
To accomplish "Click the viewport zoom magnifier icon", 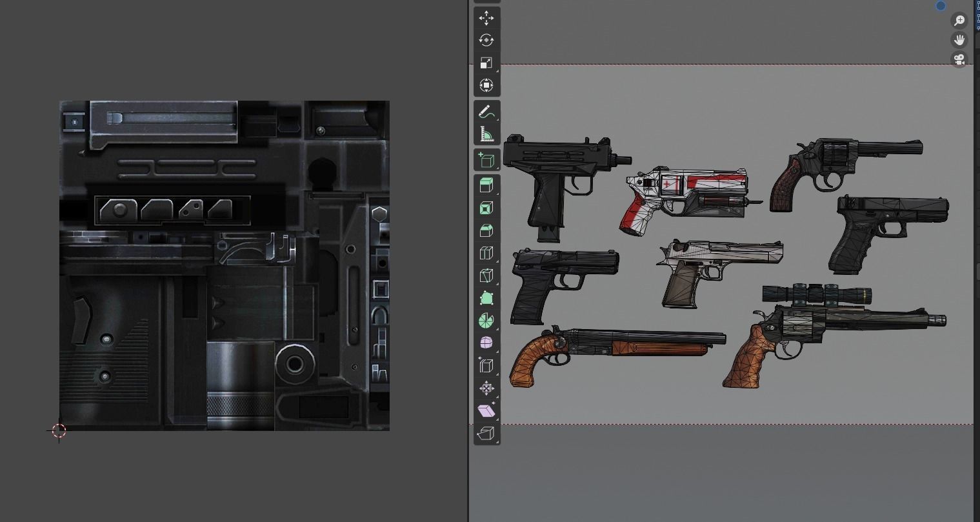I will (x=959, y=21).
